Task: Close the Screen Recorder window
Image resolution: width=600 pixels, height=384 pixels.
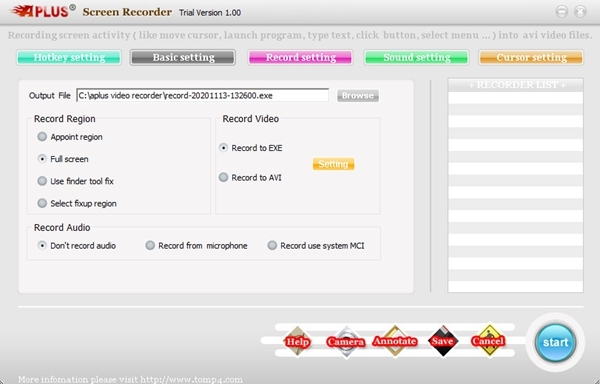Action: [x=580, y=12]
